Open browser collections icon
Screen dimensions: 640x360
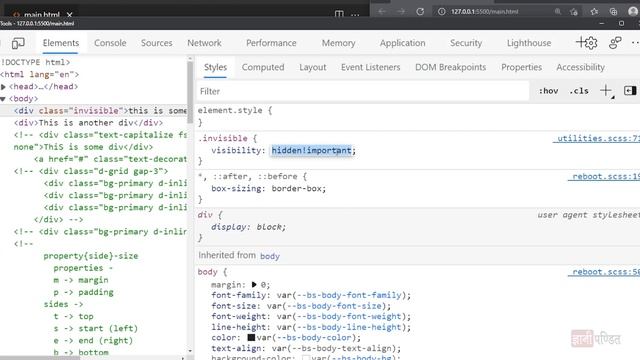(x=613, y=11)
